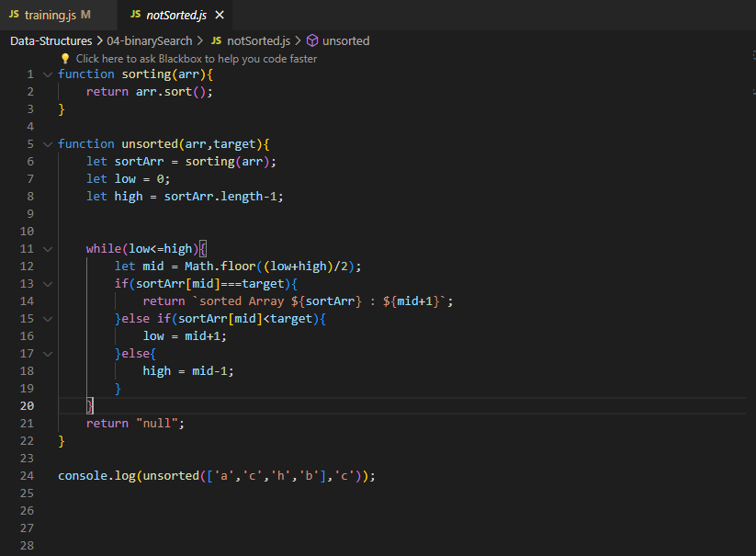This screenshot has height=556, width=756.
Task: Click 'sortArr' variable on line 6
Action: pyautogui.click(x=139, y=162)
